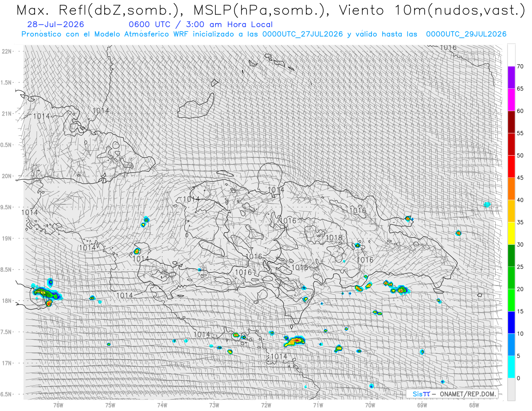Image resolution: width=532 pixels, height=411 pixels.
Task: Click the dark blue 10–15 dBZ colorbar segment
Action: coord(511,322)
